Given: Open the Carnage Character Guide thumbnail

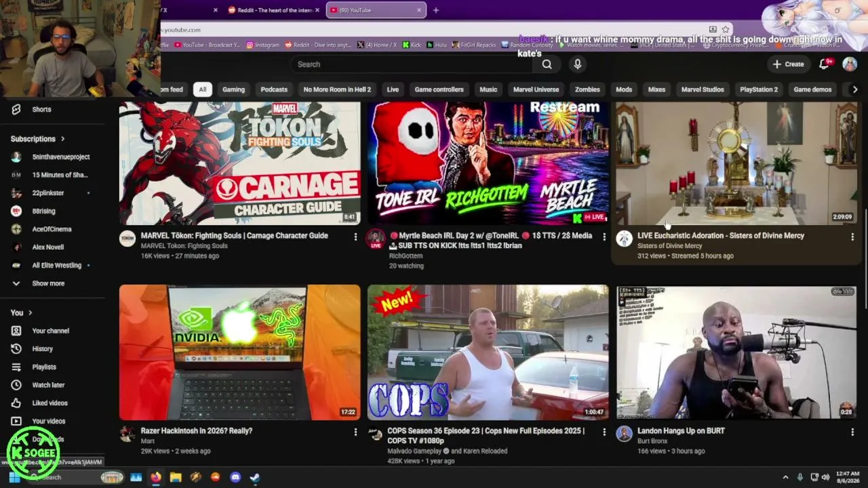Looking at the screenshot, I should click(x=240, y=163).
